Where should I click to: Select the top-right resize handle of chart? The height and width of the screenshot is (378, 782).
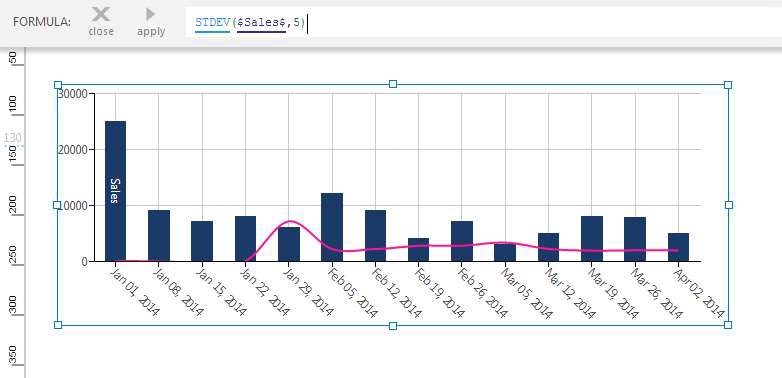pyautogui.click(x=728, y=85)
